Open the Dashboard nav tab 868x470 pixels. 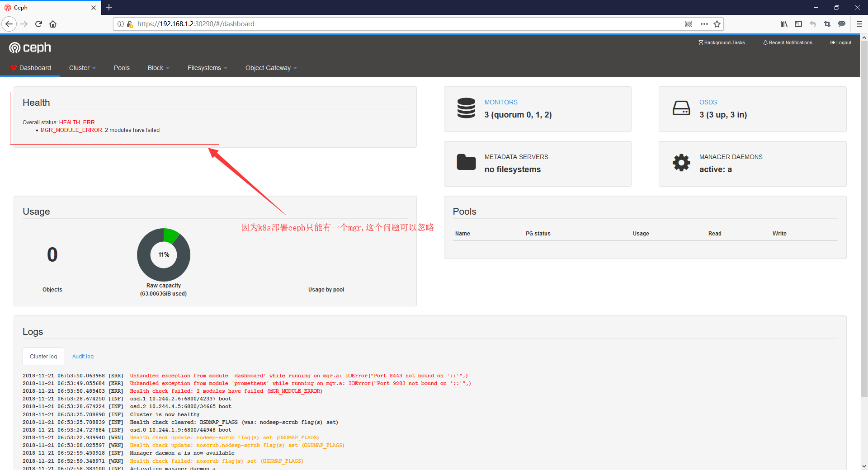[x=30, y=68]
